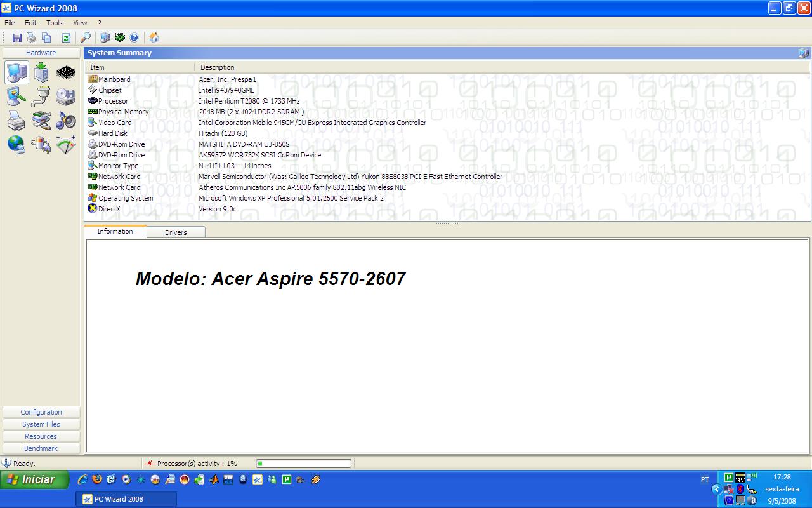Launch Internet Explorer from quick launch
812x508 pixels.
(x=82, y=479)
